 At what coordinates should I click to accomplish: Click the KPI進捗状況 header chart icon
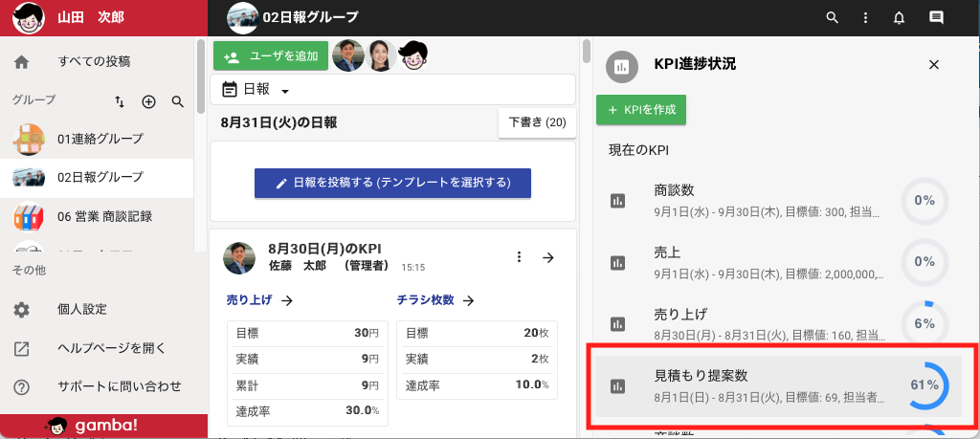click(622, 67)
